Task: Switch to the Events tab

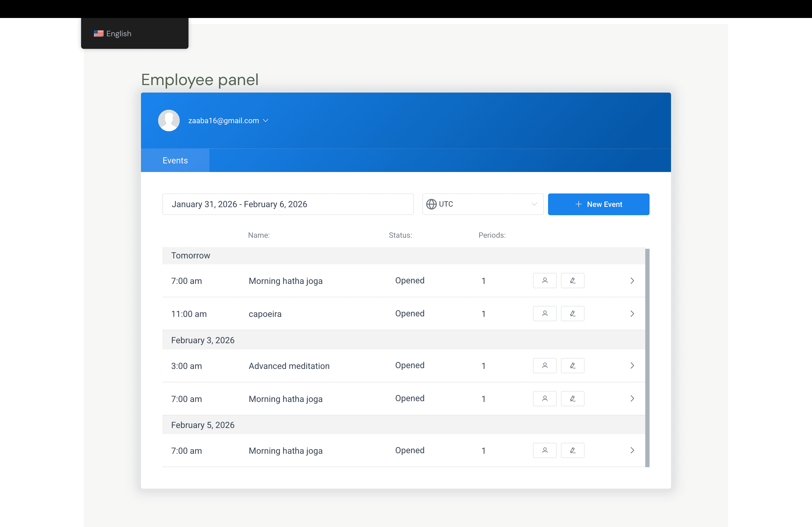Action: (175, 160)
